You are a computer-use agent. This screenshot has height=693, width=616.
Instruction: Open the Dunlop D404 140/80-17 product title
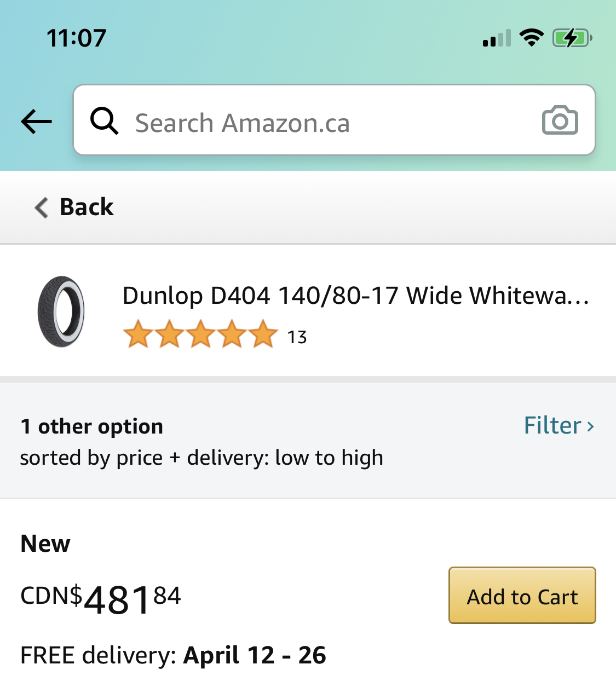pyautogui.click(x=356, y=296)
